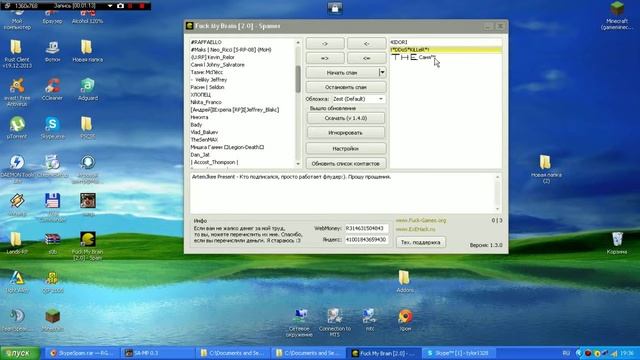Click the double right arrow '=>' button
Viewport: 640px width, 360px height.
coord(325,58)
